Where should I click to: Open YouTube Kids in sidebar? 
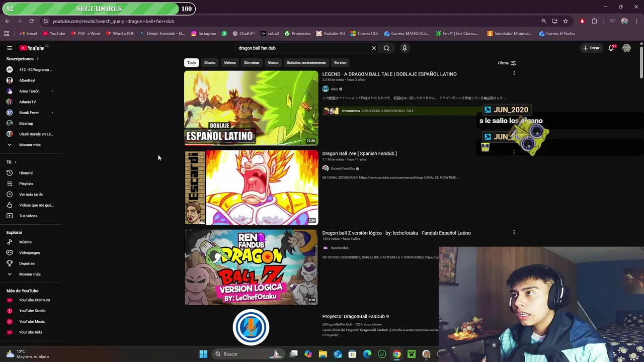click(x=30, y=332)
